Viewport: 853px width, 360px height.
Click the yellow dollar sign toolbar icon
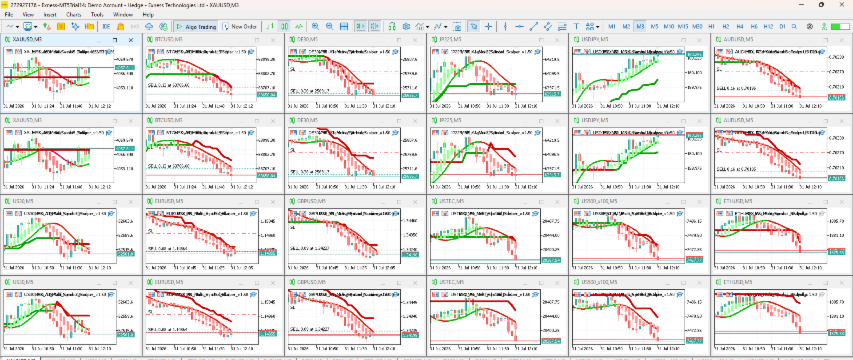pyautogui.click(x=61, y=26)
